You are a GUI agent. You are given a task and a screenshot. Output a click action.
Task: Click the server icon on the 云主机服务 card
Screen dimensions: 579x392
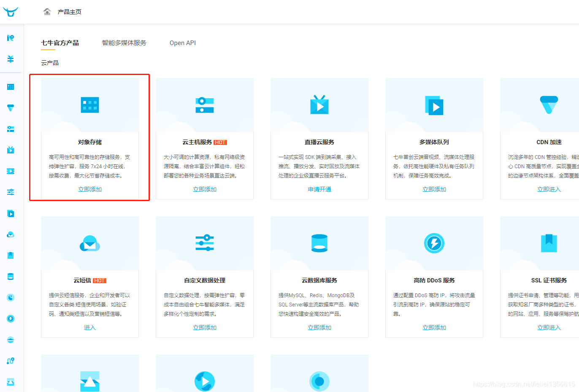pos(205,105)
